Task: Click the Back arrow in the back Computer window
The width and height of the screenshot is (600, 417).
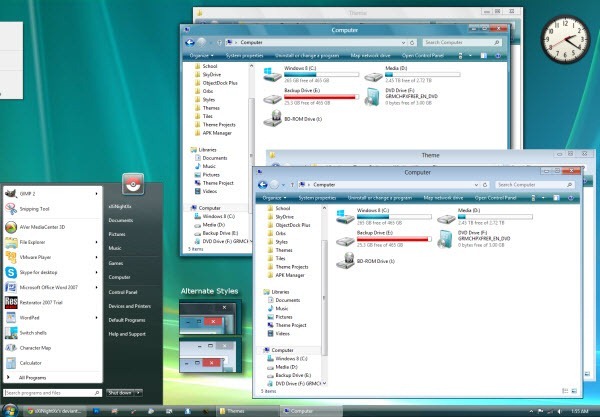Action: (190, 42)
